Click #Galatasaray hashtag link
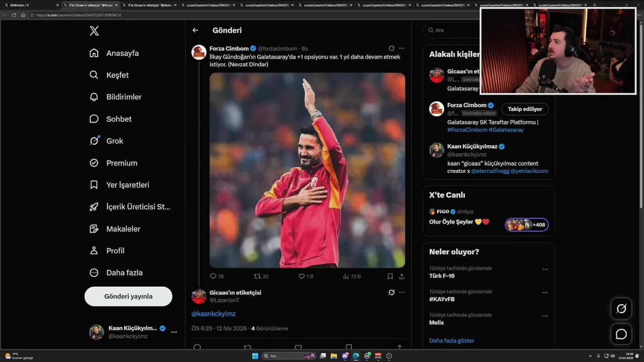644x362 pixels. click(x=506, y=130)
